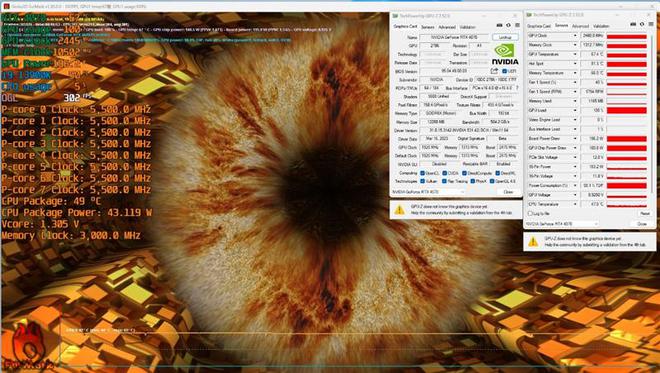The height and width of the screenshot is (373, 660).
Task: Enable the Log to file checkbox
Action: (530, 213)
